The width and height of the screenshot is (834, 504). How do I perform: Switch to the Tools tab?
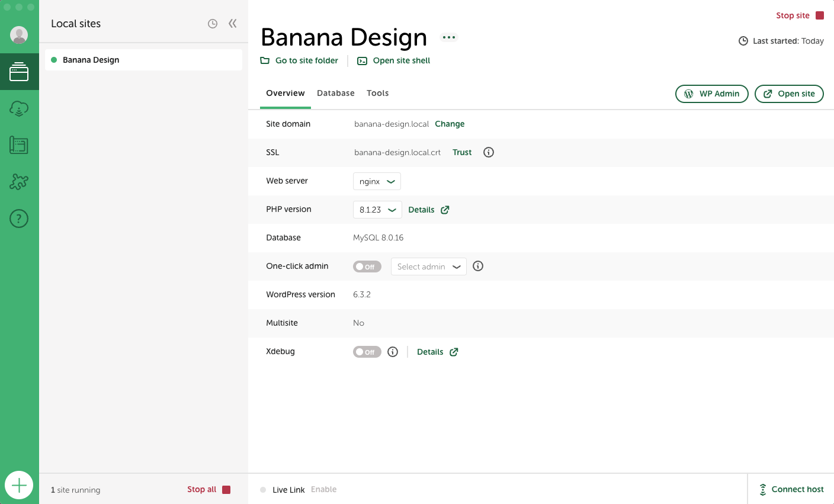pyautogui.click(x=378, y=93)
